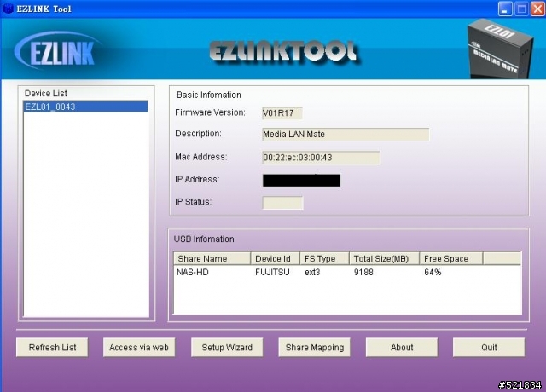The width and height of the screenshot is (546, 392).
Task: Click the Basic Infomation group title
Action: tap(208, 95)
